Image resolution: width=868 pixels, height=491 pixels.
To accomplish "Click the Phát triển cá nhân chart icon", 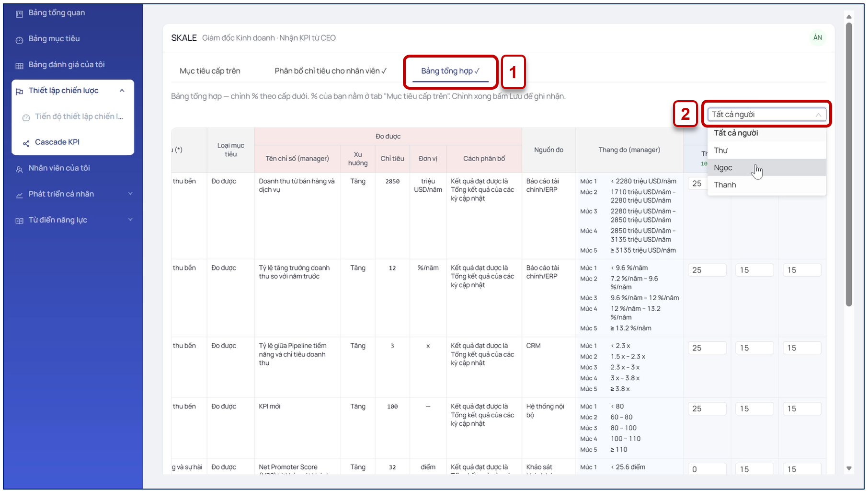I will (x=19, y=195).
